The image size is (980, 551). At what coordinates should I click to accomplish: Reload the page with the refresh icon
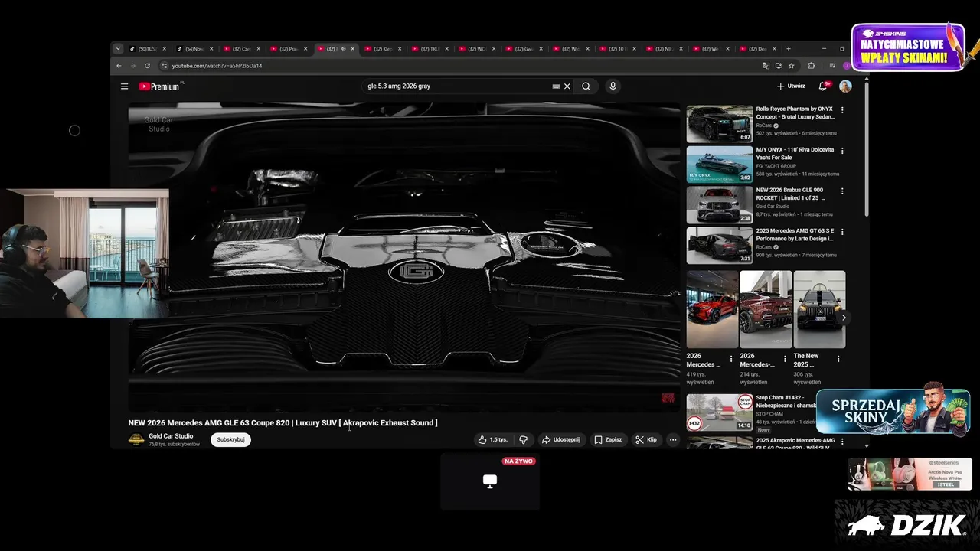[x=148, y=66]
